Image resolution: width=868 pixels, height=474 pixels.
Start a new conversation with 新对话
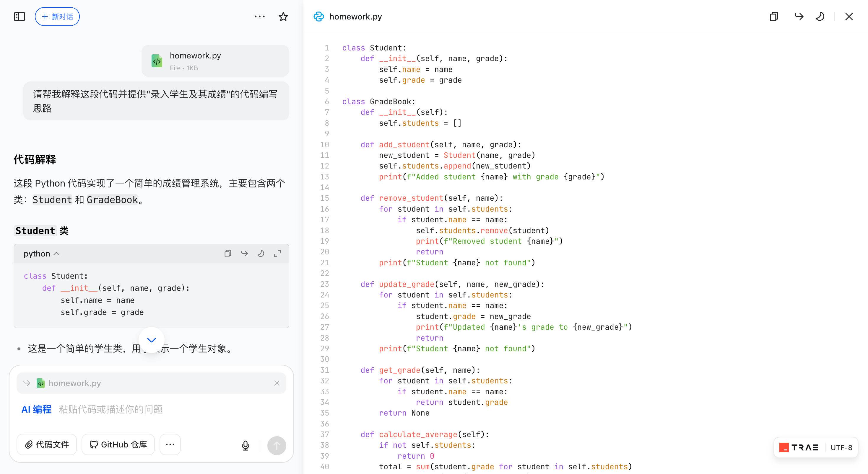click(57, 17)
